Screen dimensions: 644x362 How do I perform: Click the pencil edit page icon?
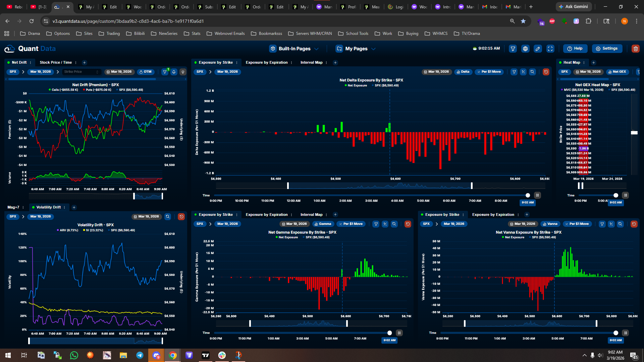click(x=538, y=49)
